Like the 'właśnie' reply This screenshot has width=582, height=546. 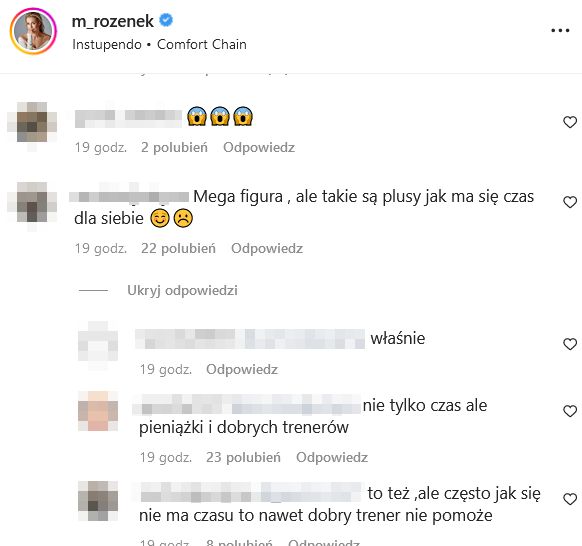click(570, 344)
